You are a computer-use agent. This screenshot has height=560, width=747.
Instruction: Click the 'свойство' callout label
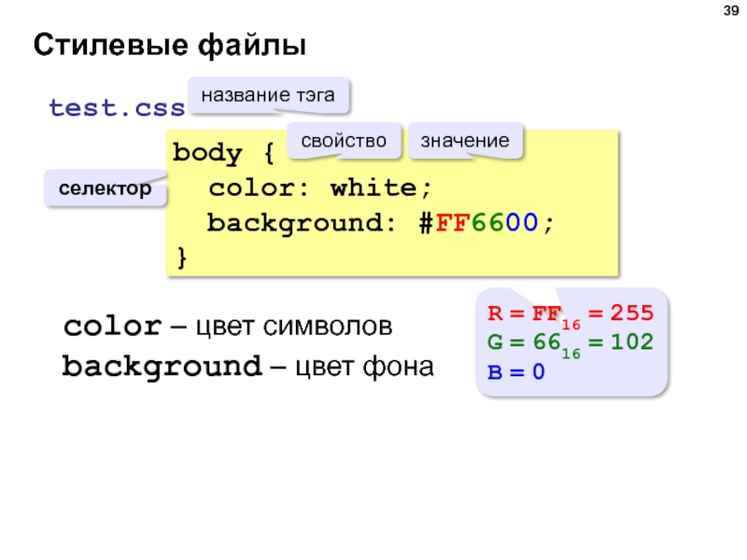344,141
